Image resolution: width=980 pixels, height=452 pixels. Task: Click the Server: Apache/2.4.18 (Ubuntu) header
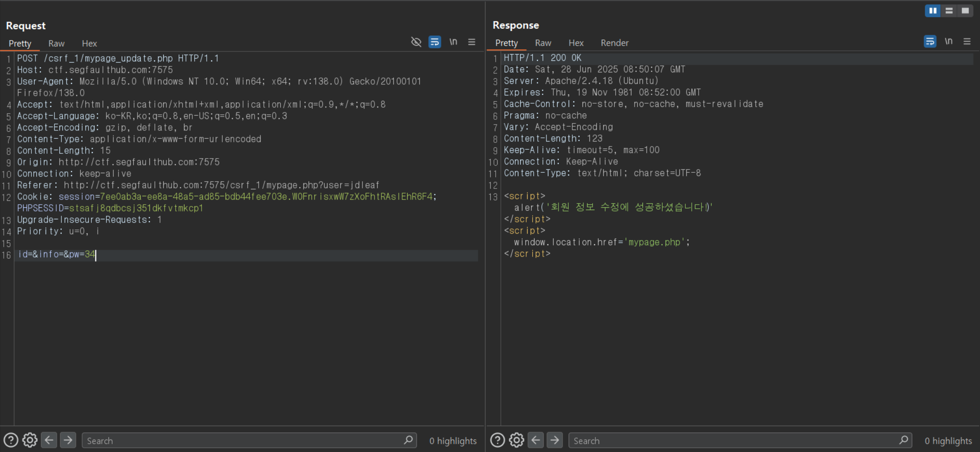click(581, 81)
